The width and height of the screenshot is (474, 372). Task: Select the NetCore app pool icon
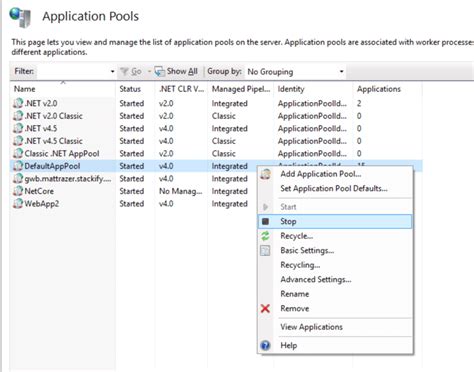point(18,191)
